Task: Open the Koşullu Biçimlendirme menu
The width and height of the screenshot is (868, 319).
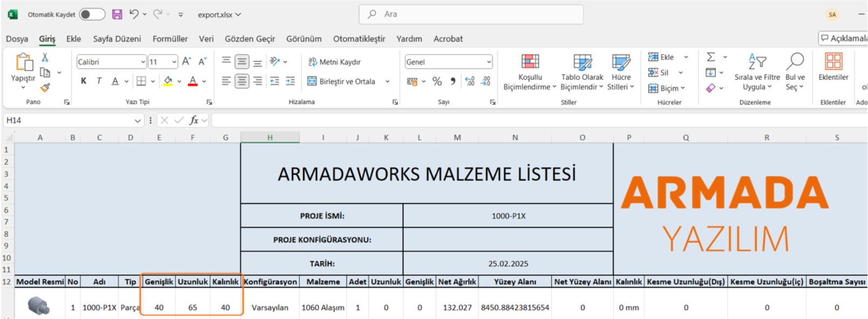Action: point(530,72)
